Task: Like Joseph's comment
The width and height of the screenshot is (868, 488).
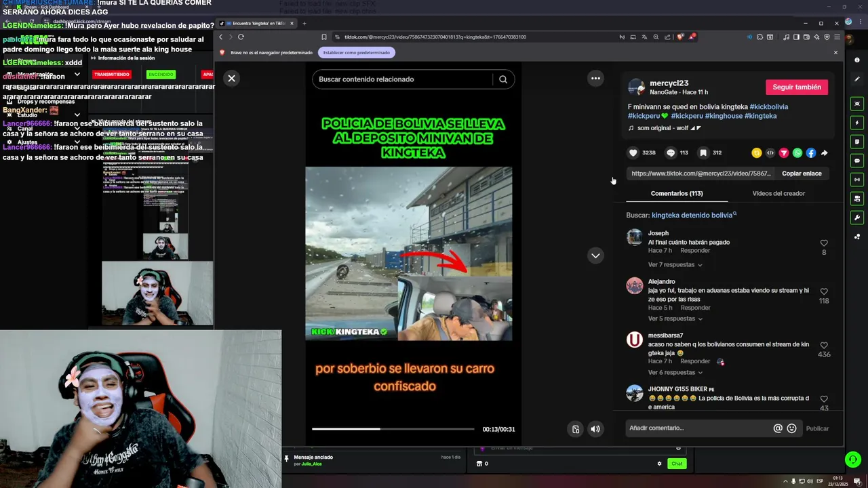Action: [824, 243]
